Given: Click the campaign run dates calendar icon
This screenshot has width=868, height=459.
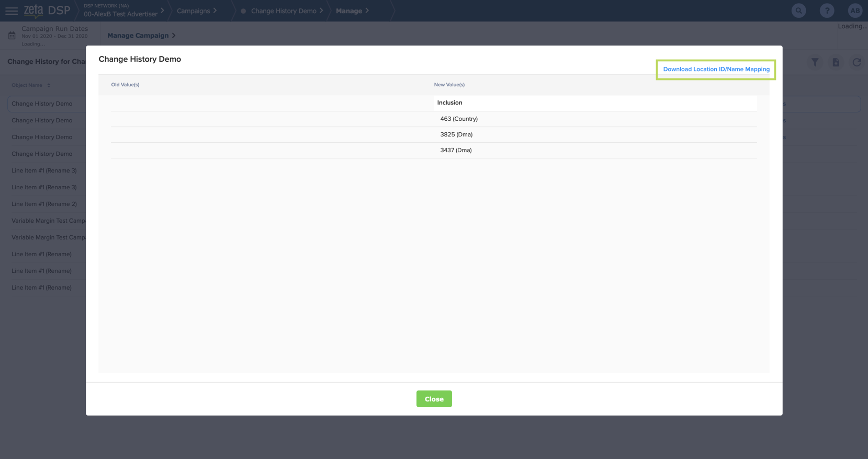Looking at the screenshot, I should click(12, 36).
